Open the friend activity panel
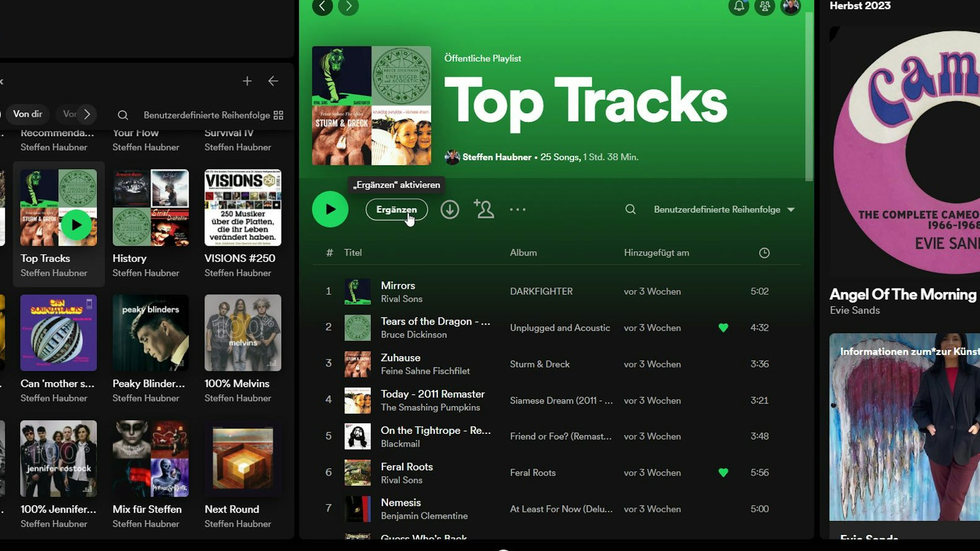Viewport: 980px width, 551px height. [765, 7]
